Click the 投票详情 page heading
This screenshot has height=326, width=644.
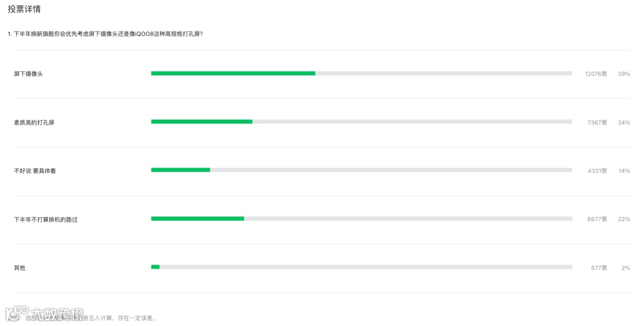click(24, 10)
